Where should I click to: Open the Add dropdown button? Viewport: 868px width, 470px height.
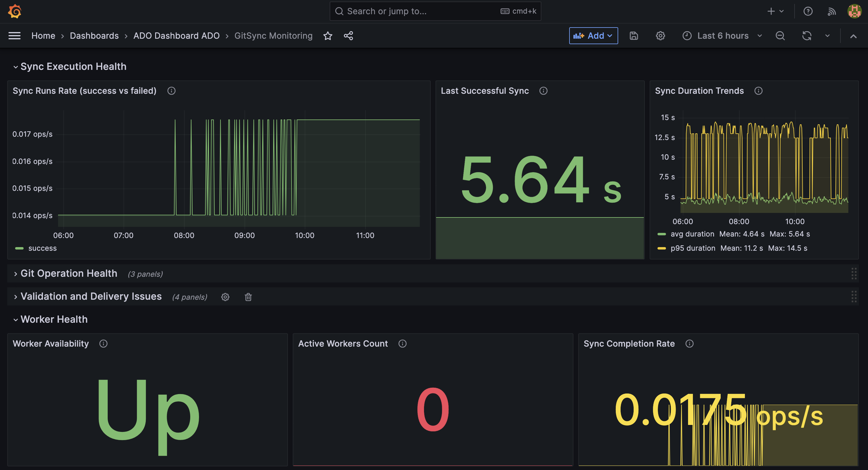click(x=593, y=36)
